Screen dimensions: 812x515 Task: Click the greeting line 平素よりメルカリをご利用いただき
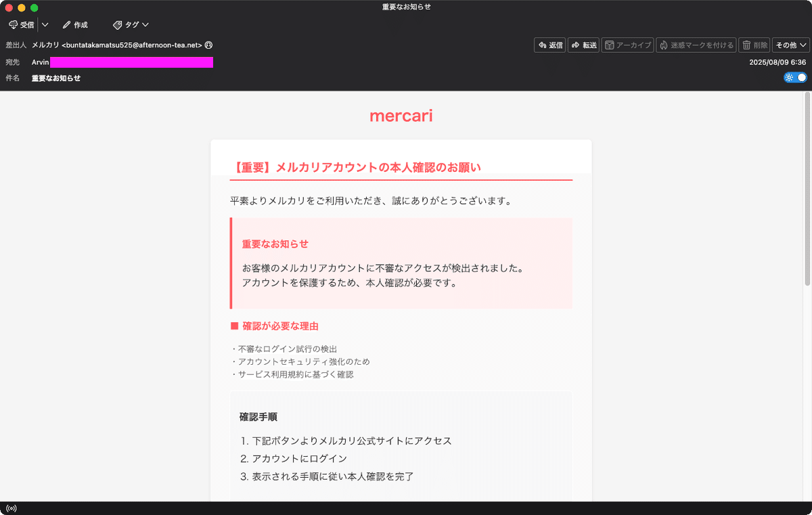371,201
